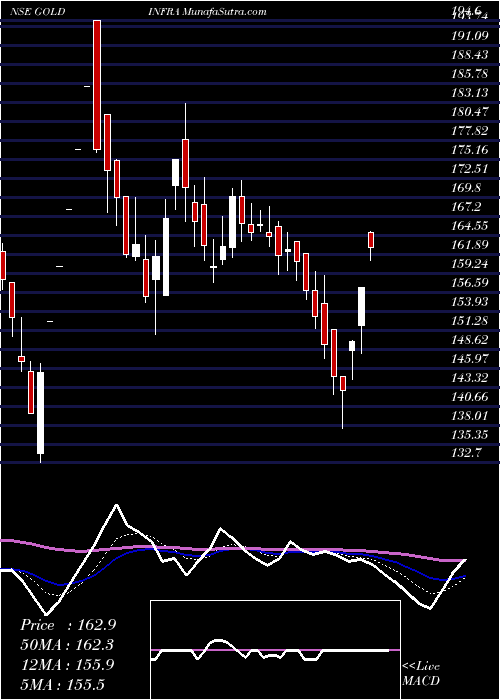Click the tall white candlestick bottoming at 132.7

(41, 413)
